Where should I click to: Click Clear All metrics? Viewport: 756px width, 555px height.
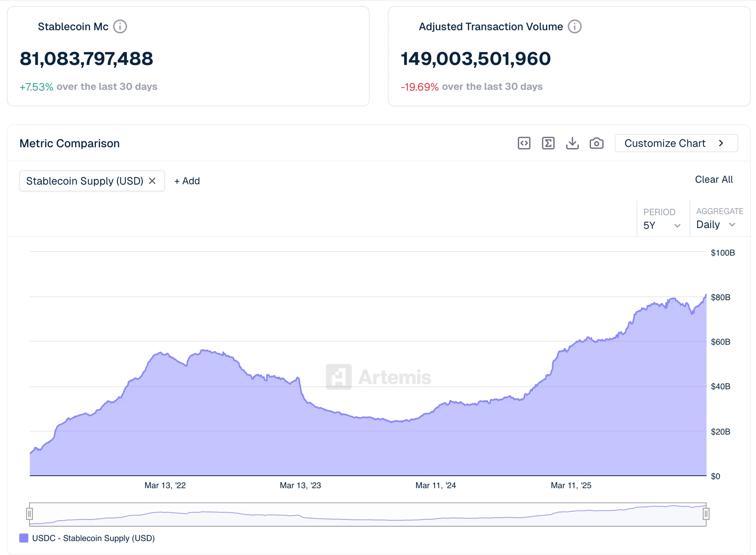point(714,180)
